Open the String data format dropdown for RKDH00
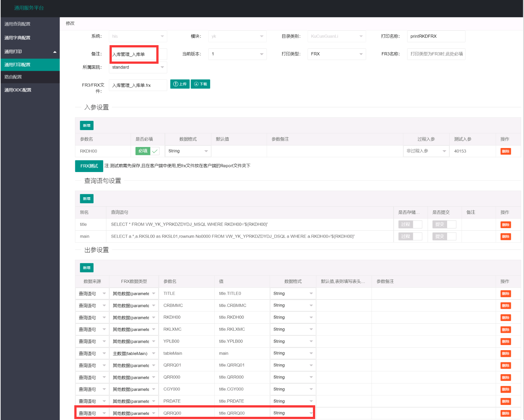Image resolution: width=524 pixels, height=420 pixels. (188, 151)
